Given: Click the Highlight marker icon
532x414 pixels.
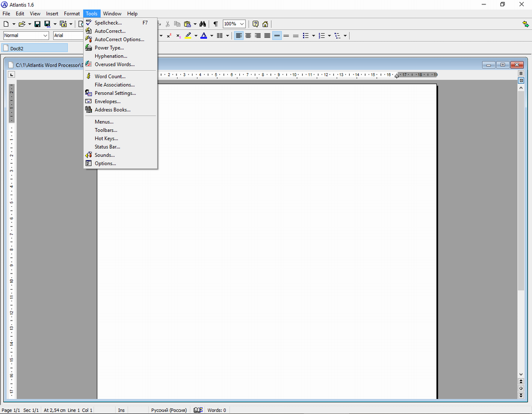Looking at the screenshot, I should 188,36.
